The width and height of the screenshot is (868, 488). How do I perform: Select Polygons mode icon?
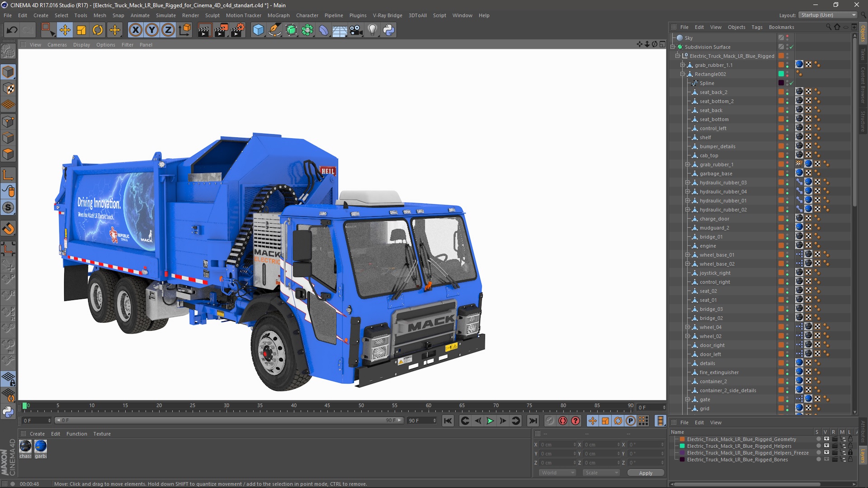[8, 155]
